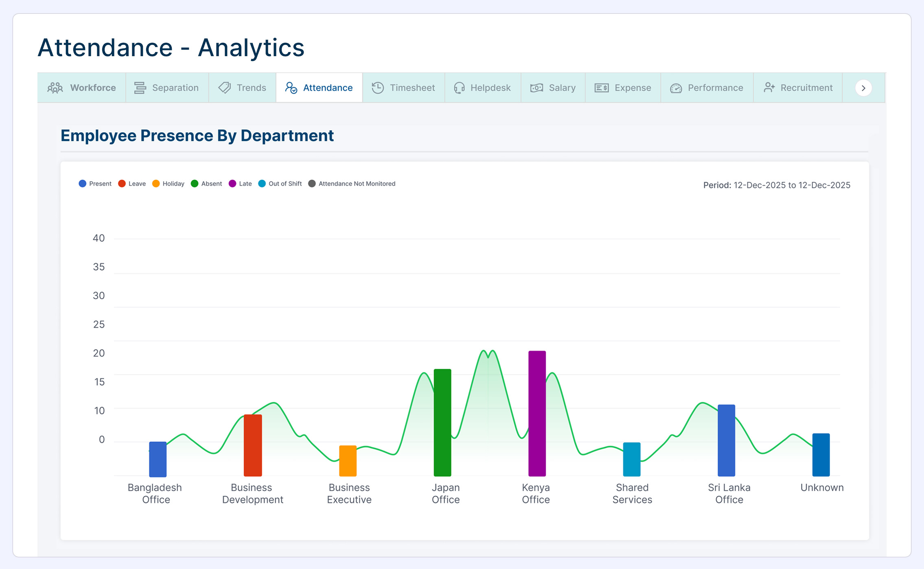The image size is (924, 569).
Task: Click the Timesheet clock icon
Action: coord(378,88)
